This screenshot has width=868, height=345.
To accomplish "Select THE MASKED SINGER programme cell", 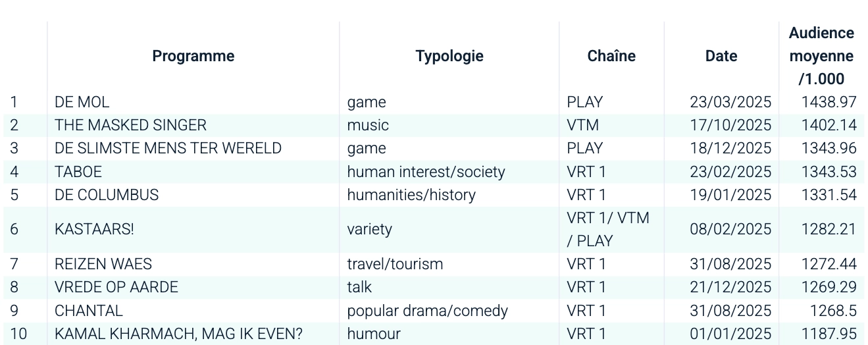I will click(x=130, y=125).
